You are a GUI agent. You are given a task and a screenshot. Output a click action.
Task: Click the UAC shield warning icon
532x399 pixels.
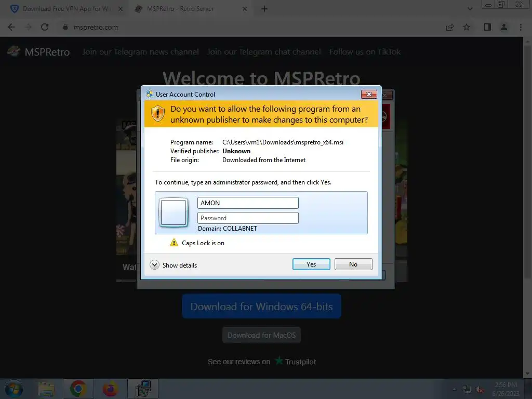click(158, 114)
